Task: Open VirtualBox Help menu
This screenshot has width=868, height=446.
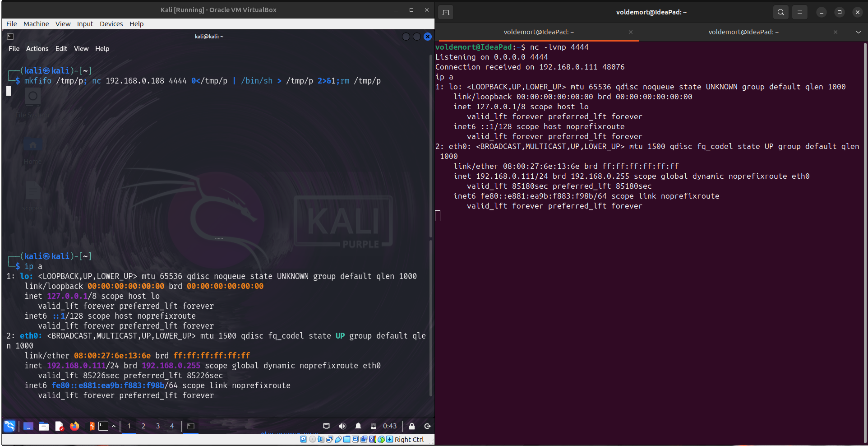Action: [x=136, y=24]
